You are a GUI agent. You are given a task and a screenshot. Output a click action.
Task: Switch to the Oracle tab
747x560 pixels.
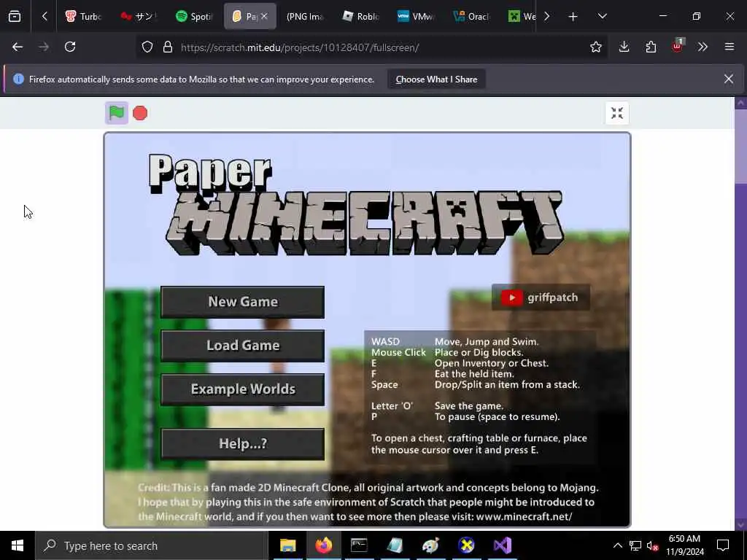tap(471, 16)
